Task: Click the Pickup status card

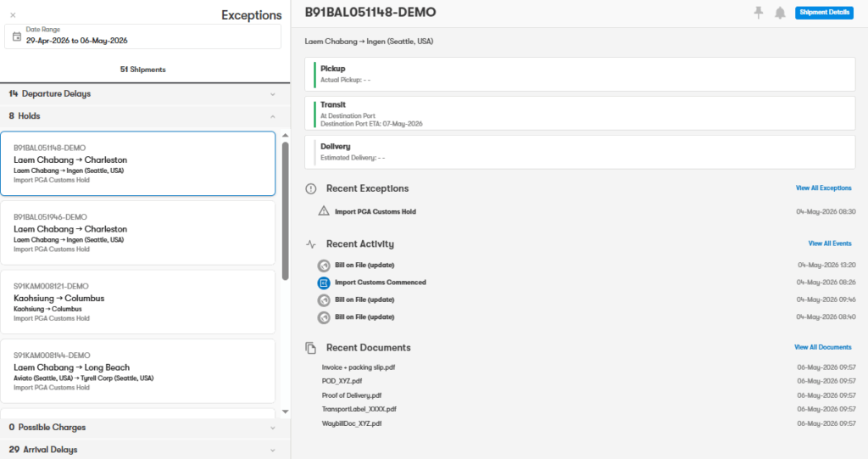Action: point(580,75)
